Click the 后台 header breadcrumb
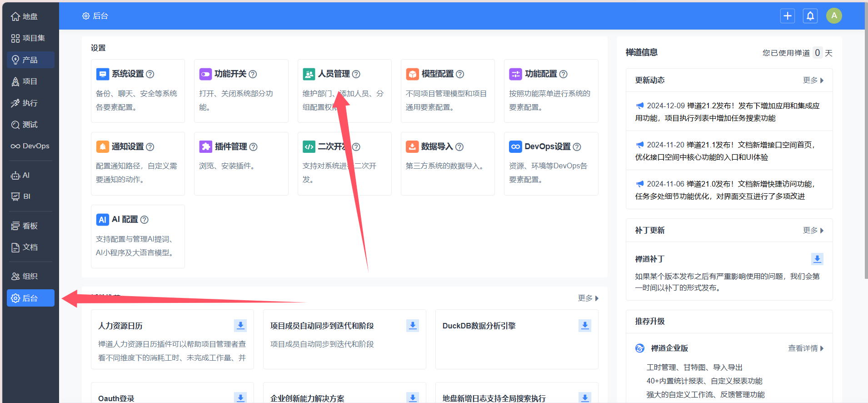The image size is (868, 403). coord(95,16)
